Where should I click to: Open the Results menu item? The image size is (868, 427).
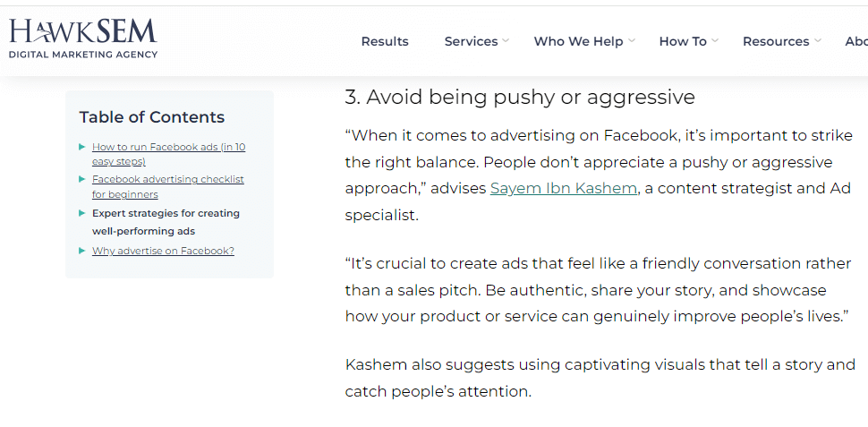tap(385, 41)
